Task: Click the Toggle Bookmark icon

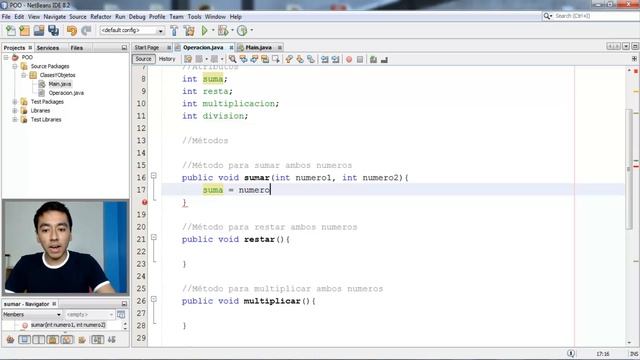Action: 311,60
